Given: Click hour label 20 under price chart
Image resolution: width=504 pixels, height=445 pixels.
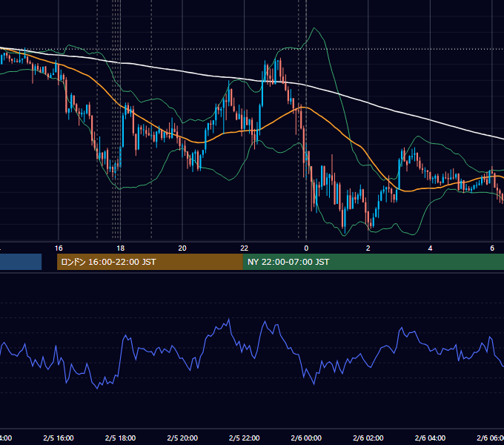Looking at the screenshot, I should [182, 248].
